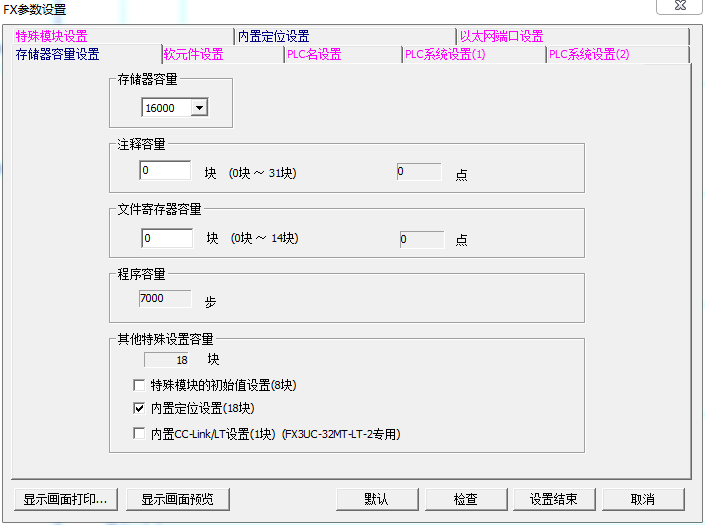705x525 pixels.
Task: Go to the PLC名设置 tab
Action: pyautogui.click(x=314, y=54)
